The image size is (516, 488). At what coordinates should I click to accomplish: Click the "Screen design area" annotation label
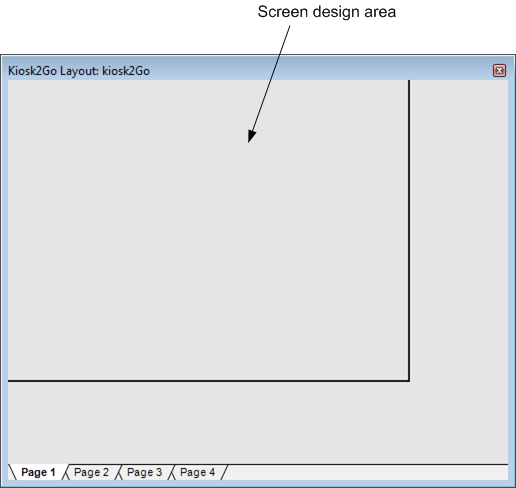point(327,12)
